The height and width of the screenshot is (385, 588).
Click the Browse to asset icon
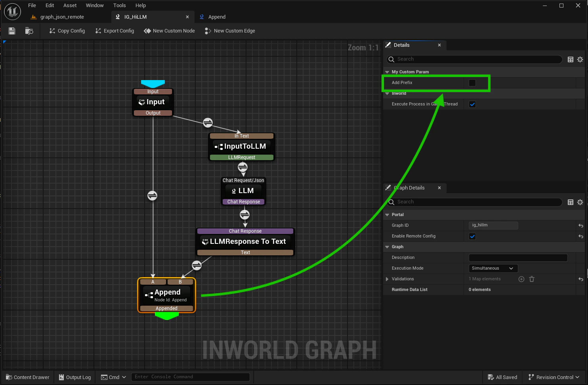29,31
